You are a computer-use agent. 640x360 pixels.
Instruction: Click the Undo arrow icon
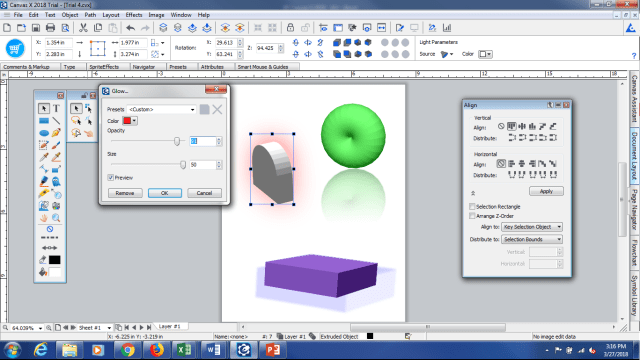point(131,28)
